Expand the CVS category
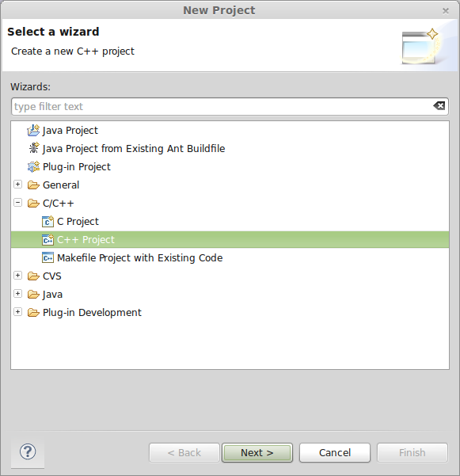460x476 pixels. pos(18,276)
